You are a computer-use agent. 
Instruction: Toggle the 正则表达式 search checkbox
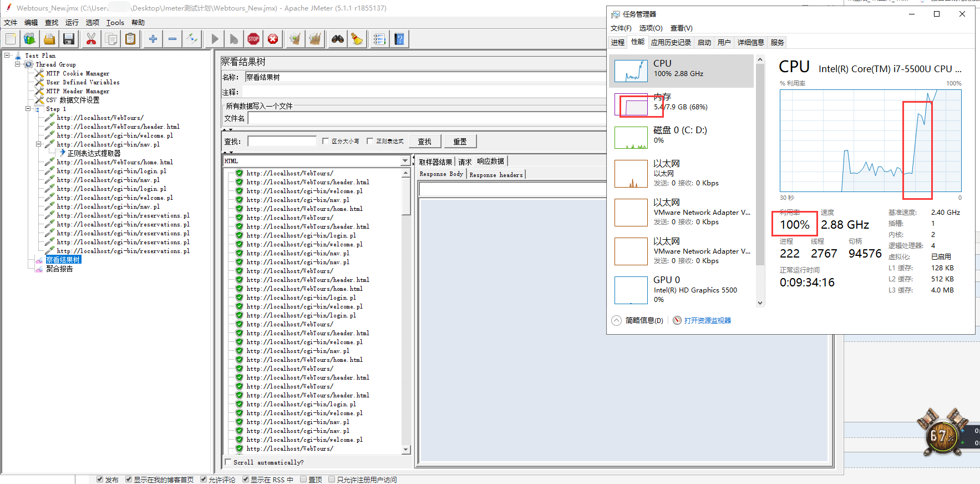coord(370,141)
